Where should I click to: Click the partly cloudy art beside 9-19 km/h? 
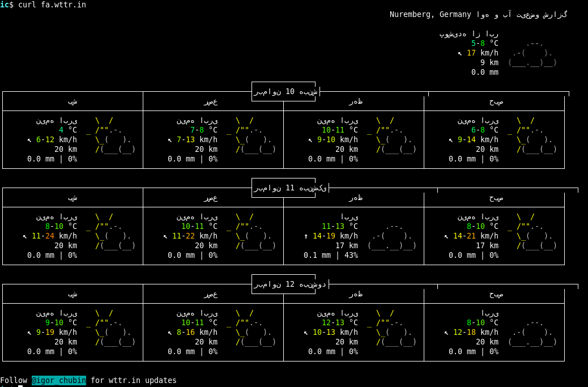(x=110, y=328)
